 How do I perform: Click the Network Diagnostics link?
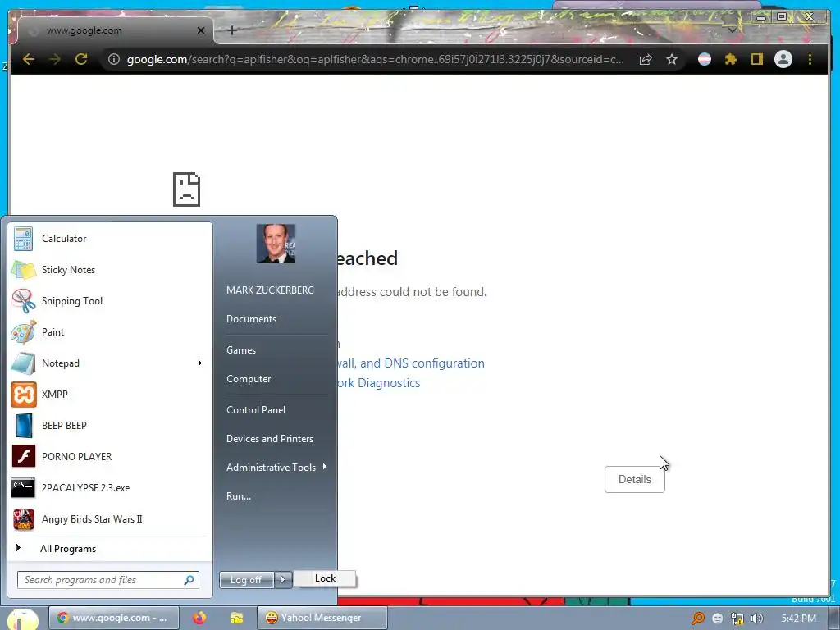pos(379,383)
